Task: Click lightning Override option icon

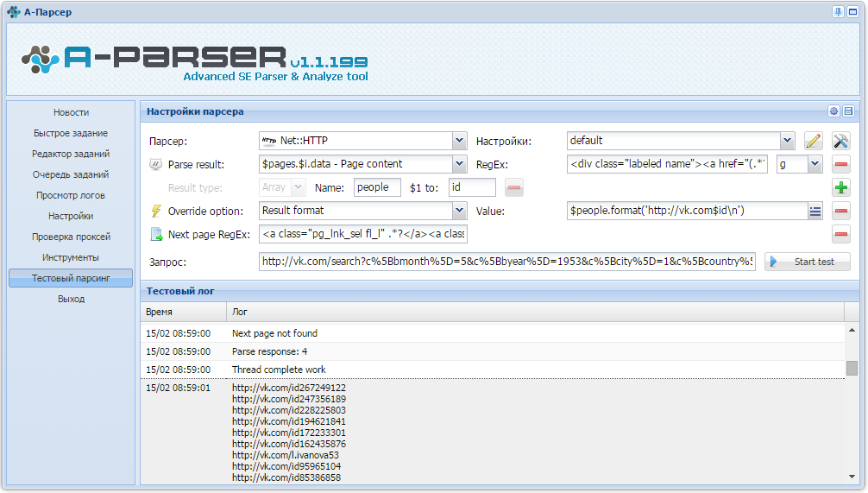Action: pyautogui.click(x=156, y=211)
